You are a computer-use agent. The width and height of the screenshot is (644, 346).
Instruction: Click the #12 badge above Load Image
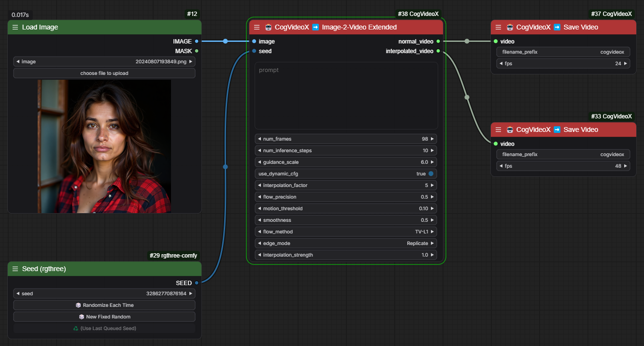point(193,14)
